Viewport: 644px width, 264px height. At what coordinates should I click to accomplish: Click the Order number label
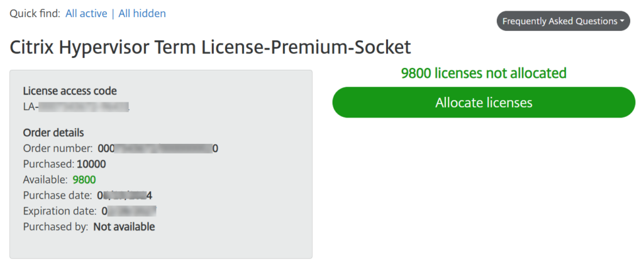pos(58,148)
